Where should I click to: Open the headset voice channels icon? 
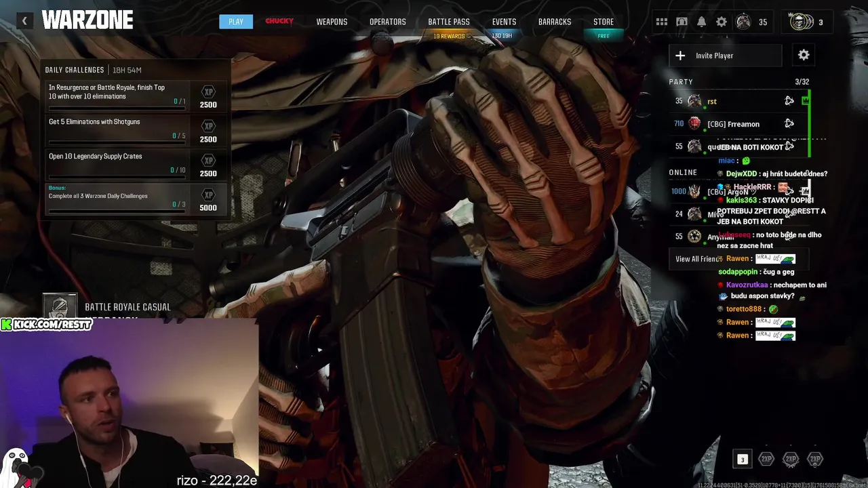(682, 22)
